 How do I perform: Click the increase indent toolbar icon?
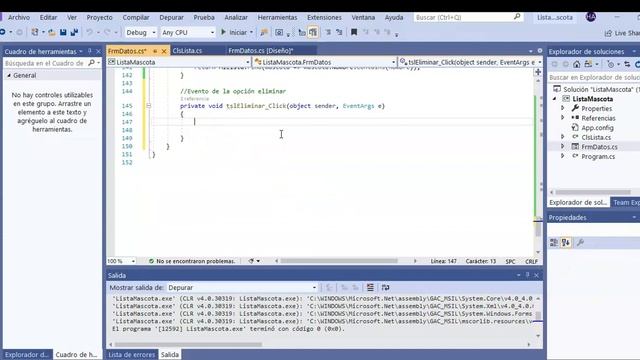coord(339,32)
